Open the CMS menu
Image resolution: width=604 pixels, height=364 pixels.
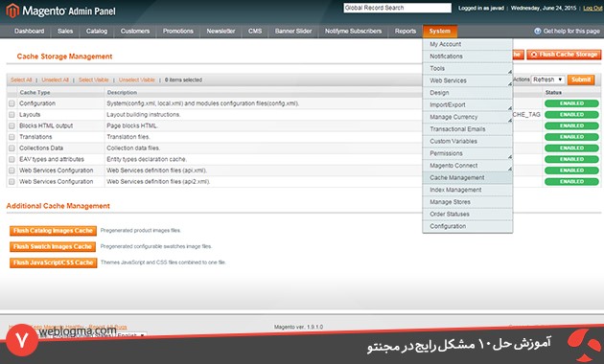point(255,32)
